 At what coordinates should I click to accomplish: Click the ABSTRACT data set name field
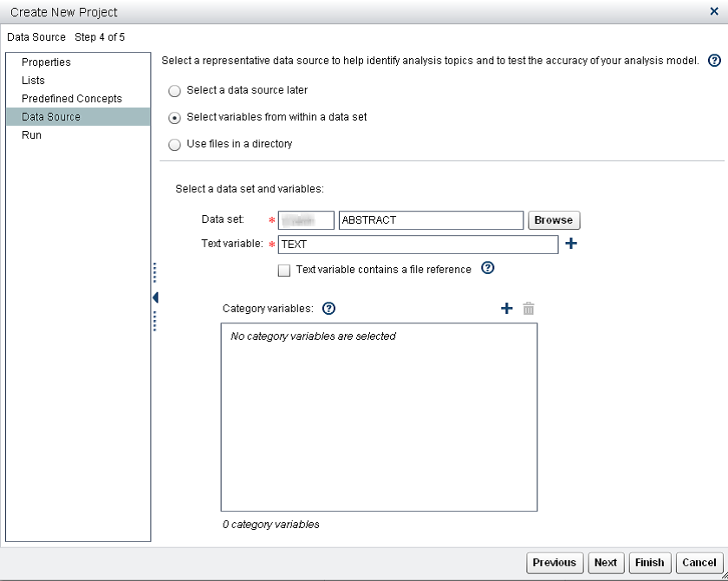pos(432,220)
